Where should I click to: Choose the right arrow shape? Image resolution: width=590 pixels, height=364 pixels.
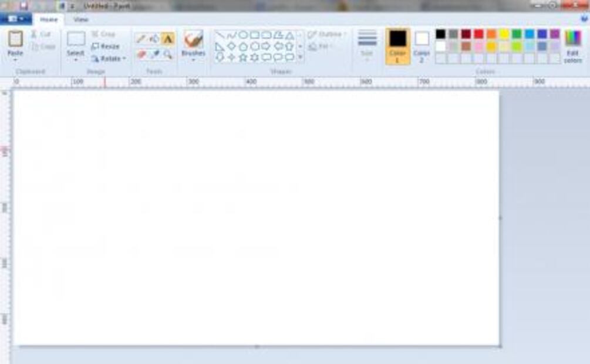(266, 46)
